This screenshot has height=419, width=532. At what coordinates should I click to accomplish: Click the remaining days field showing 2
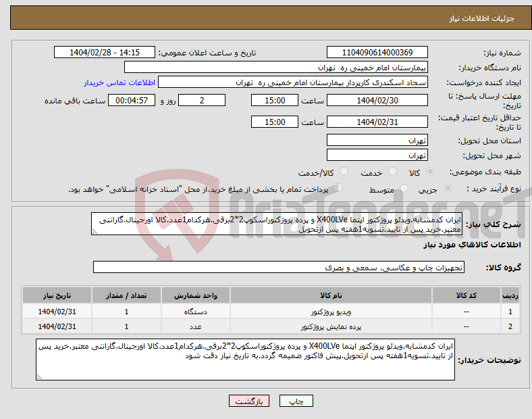click(202, 100)
